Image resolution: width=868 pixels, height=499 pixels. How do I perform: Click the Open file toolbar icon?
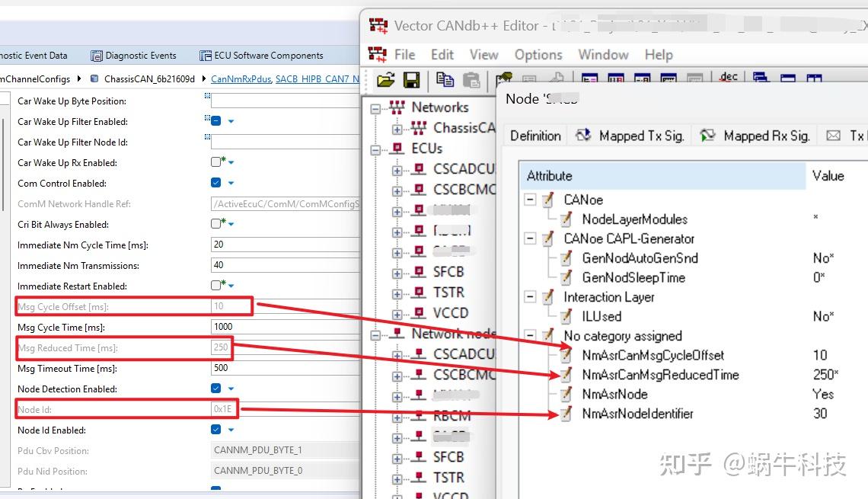click(385, 79)
